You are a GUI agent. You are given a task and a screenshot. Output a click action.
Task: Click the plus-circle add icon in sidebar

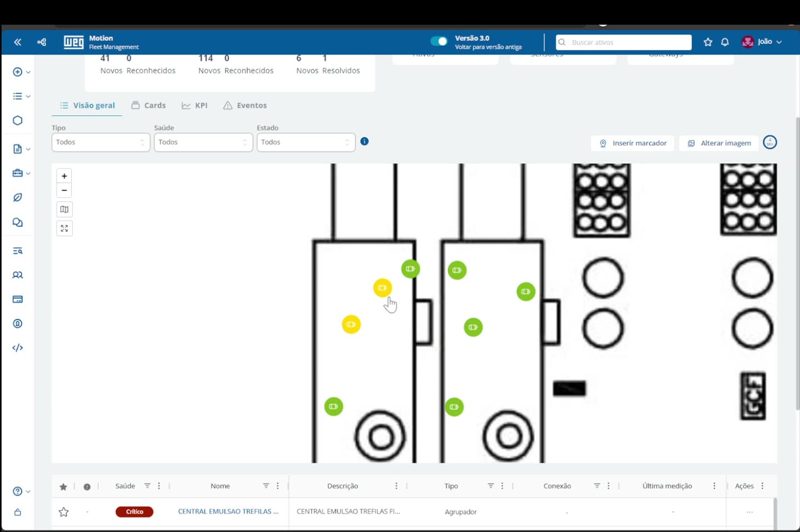coord(17,72)
